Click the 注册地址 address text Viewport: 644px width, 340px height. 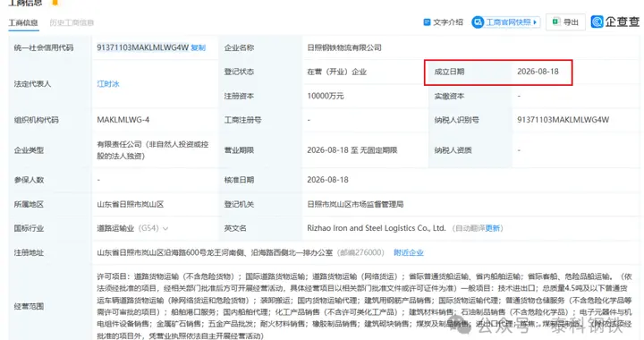click(x=215, y=252)
